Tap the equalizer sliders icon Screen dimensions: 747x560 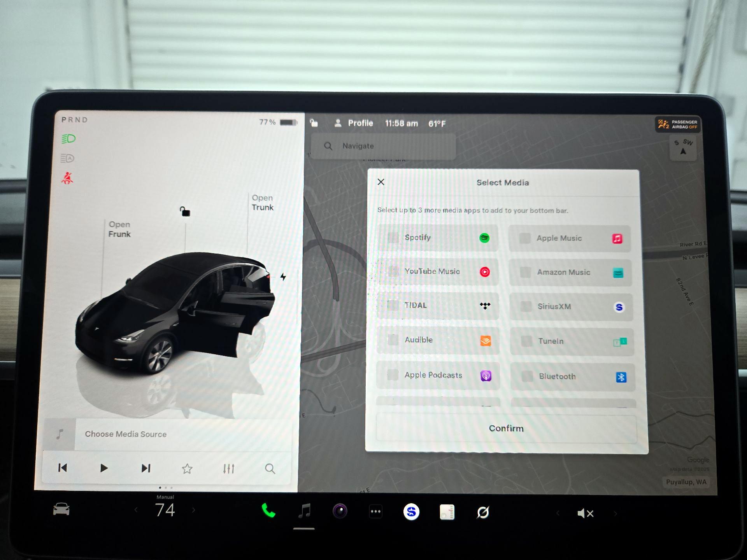pos(229,469)
